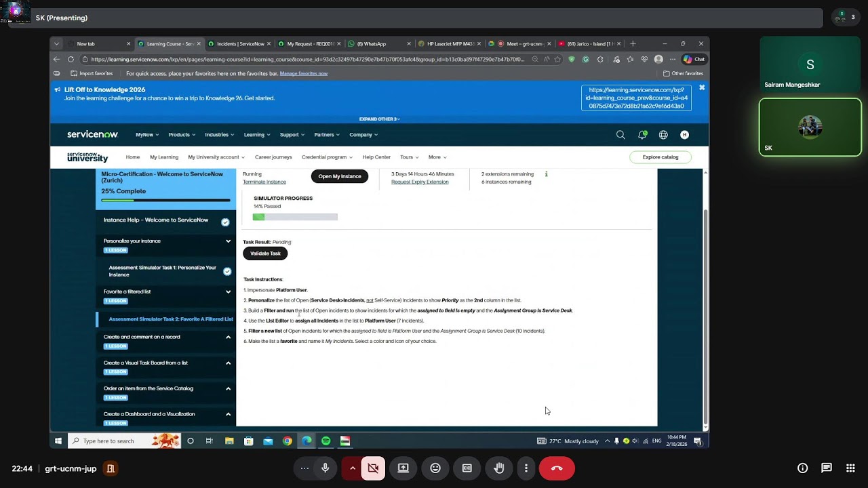This screenshot has width=868, height=488.
Task: Open Assessment Simulator Task 1 lesson
Action: click(163, 271)
